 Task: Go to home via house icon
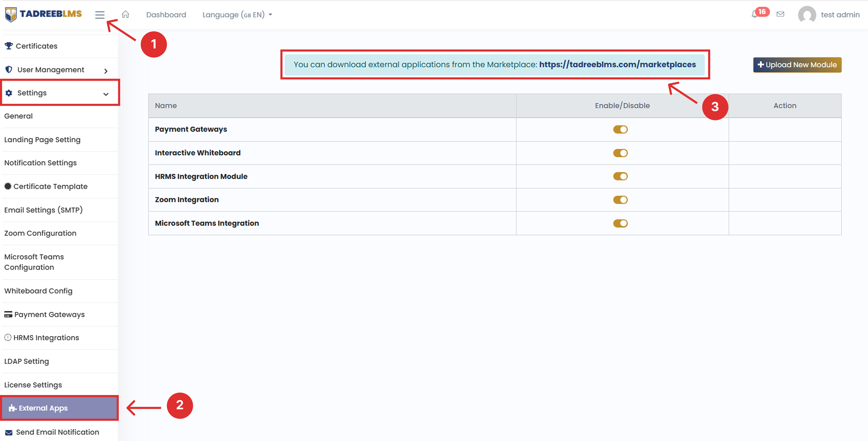click(125, 14)
